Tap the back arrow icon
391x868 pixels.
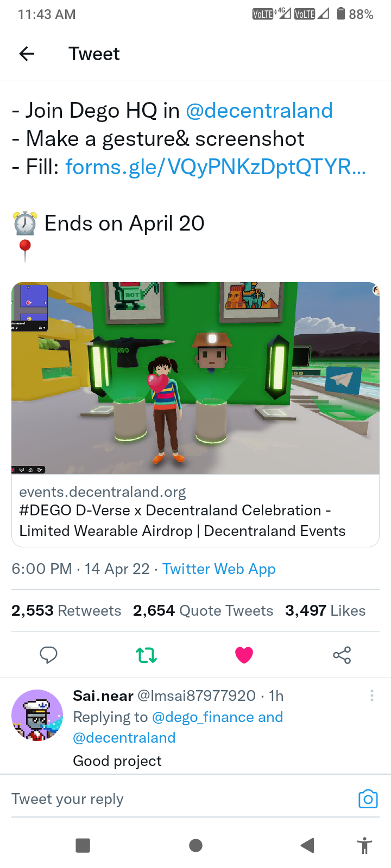27,54
